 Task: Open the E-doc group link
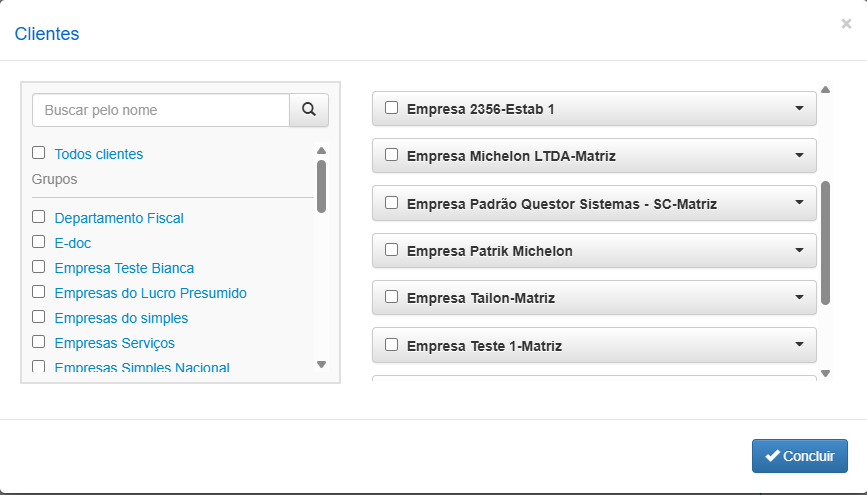(x=73, y=242)
